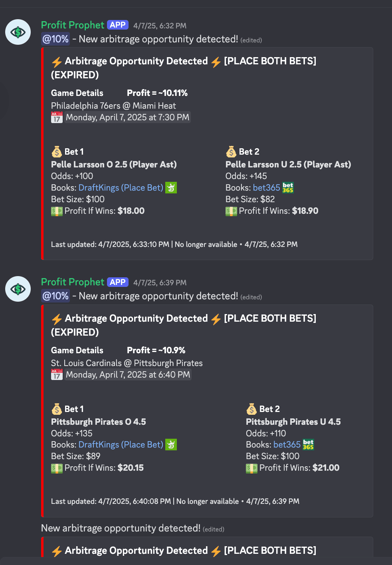
Task: Click the calendar emoji beside the 76ers game date
Action: (57, 117)
